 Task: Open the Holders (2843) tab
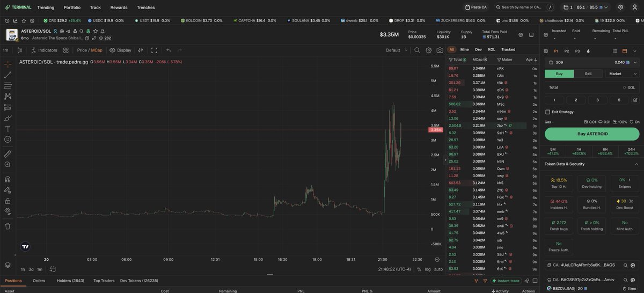pos(70,281)
